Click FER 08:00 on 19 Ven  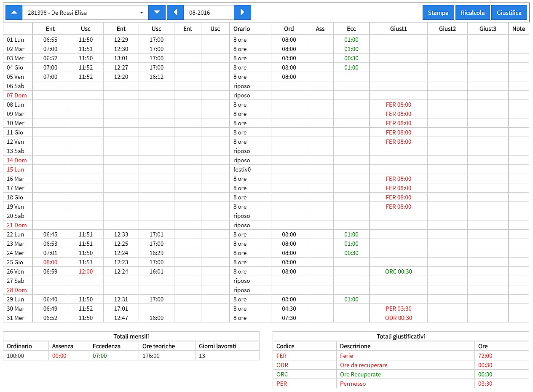399,207
